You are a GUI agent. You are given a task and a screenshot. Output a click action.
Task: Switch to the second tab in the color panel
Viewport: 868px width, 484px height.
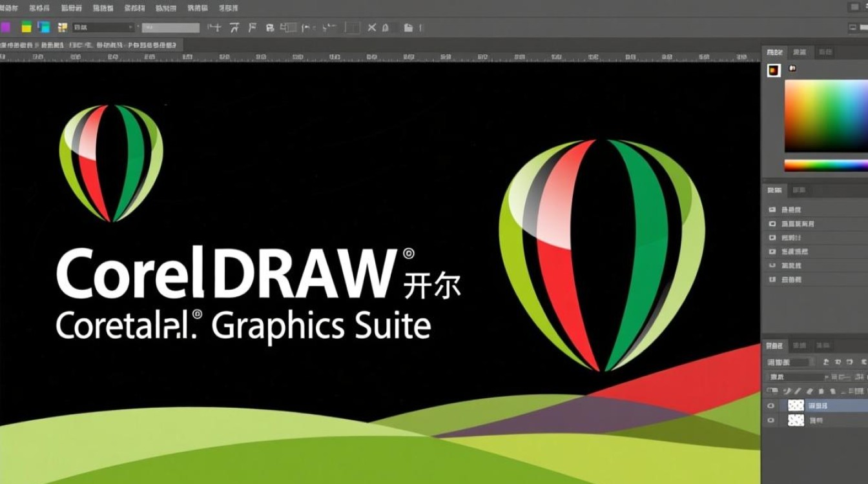800,52
